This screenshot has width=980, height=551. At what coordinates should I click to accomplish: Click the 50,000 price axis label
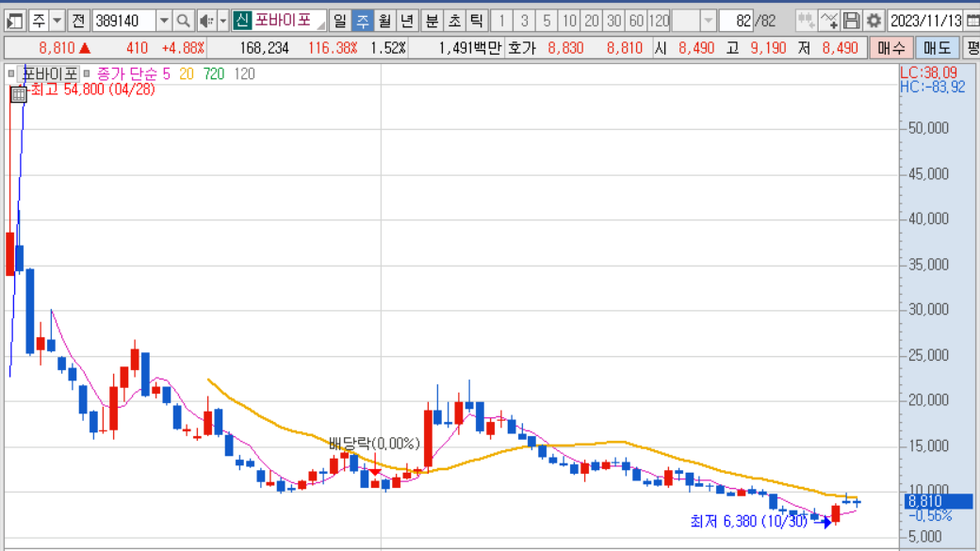coord(928,128)
